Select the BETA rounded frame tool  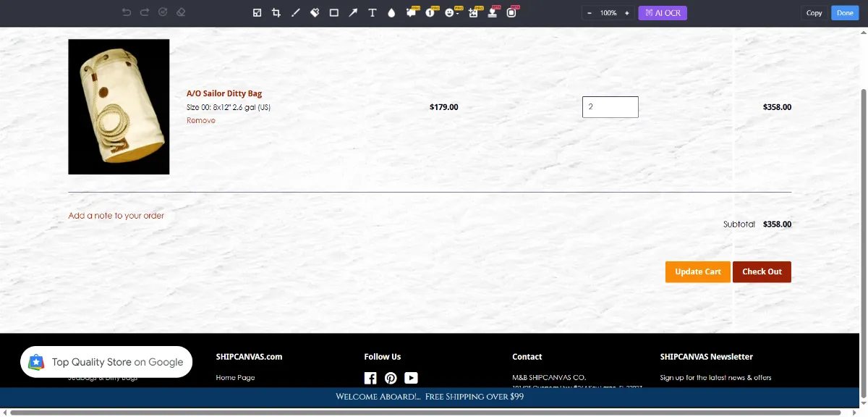(x=512, y=12)
